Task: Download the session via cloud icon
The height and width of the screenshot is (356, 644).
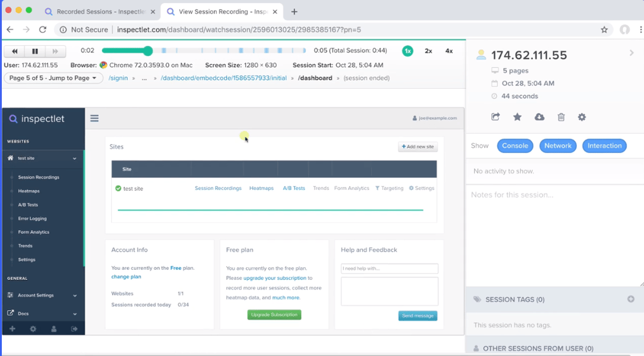Action: (x=539, y=117)
